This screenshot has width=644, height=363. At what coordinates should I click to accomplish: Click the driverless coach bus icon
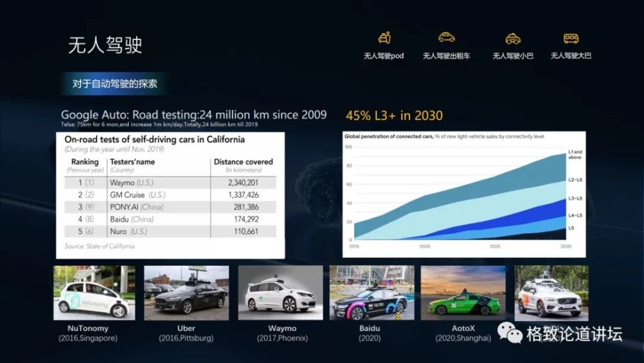click(x=571, y=39)
